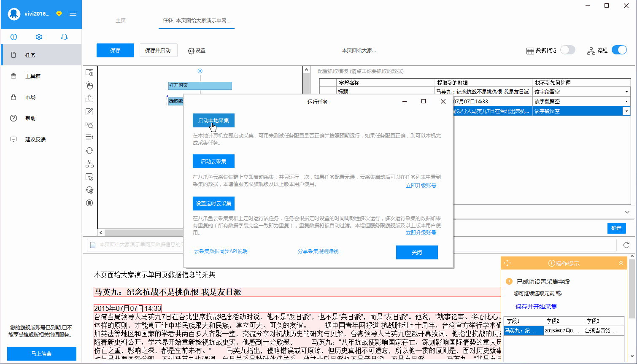The height and width of the screenshot is (364, 637).
Task: Select the mouse hover pointer icon
Action: [x=89, y=177]
